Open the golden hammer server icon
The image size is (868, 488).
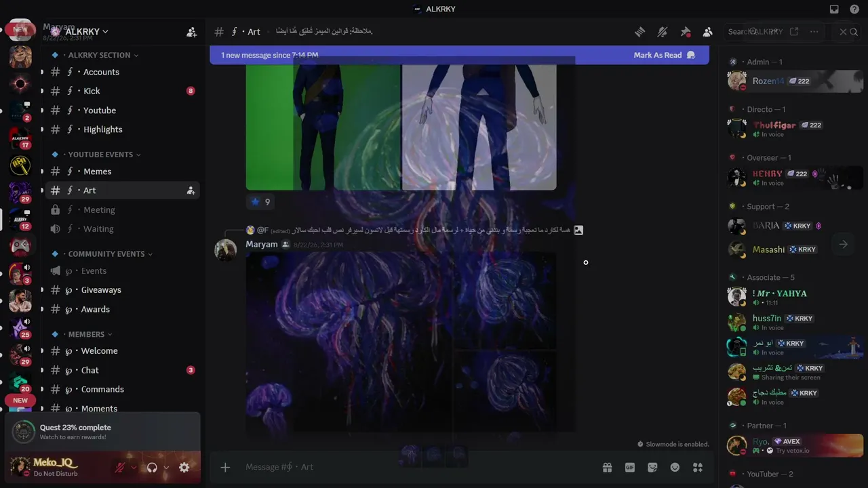(20, 165)
